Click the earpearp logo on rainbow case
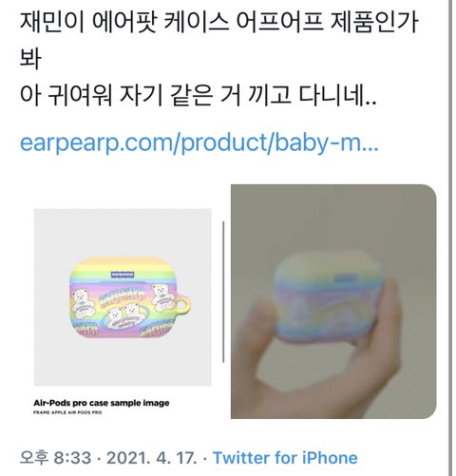This screenshot has width=456, height=476. click(x=123, y=275)
